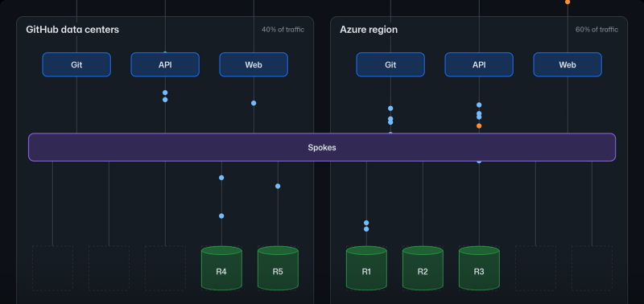Click the Git box in Azure region
This screenshot has height=304, width=644.
pyautogui.click(x=390, y=64)
